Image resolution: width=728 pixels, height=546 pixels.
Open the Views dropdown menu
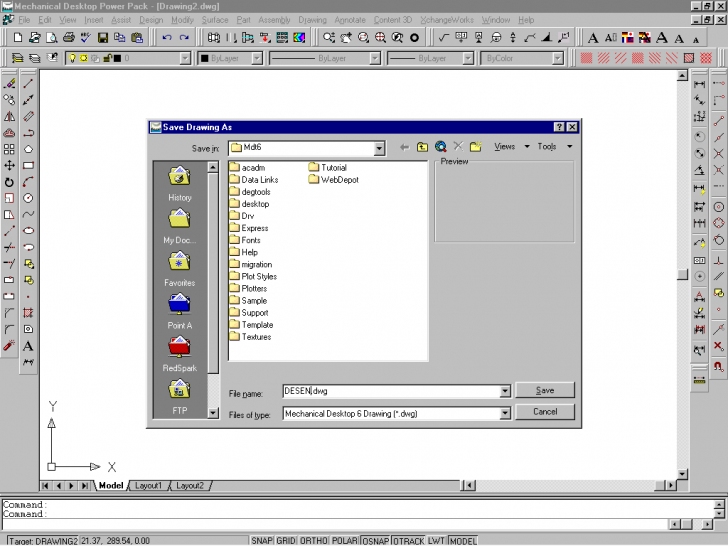[512, 147]
